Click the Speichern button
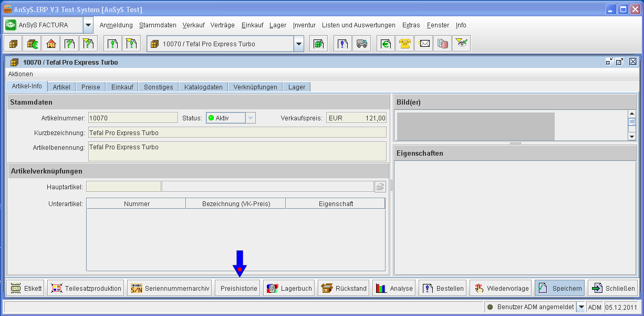The height and width of the screenshot is (316, 644). click(559, 288)
